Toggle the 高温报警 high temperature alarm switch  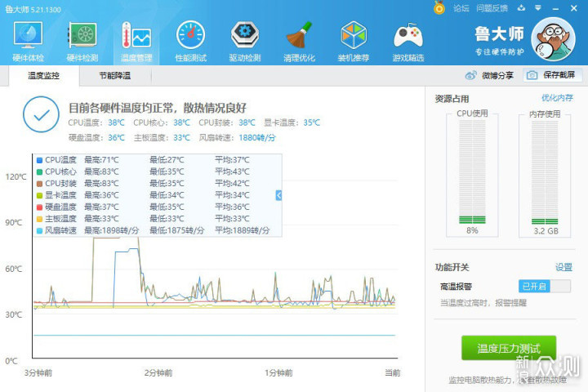(x=545, y=286)
